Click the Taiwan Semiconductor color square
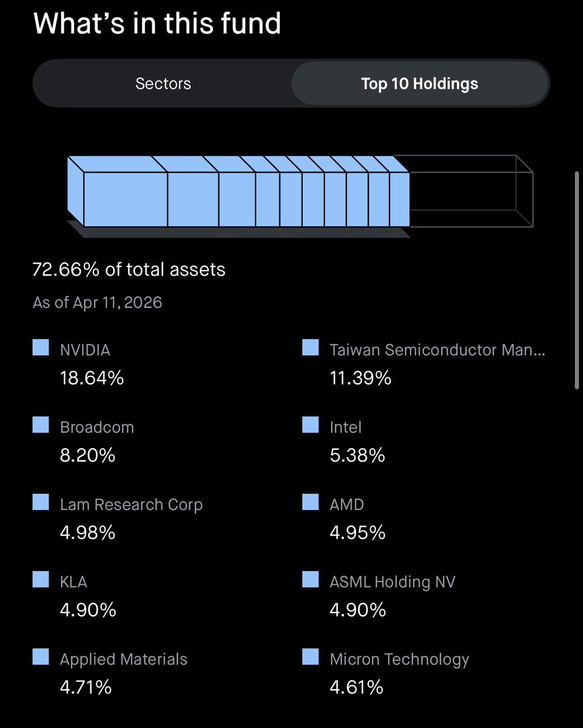The height and width of the screenshot is (728, 583). (x=310, y=348)
